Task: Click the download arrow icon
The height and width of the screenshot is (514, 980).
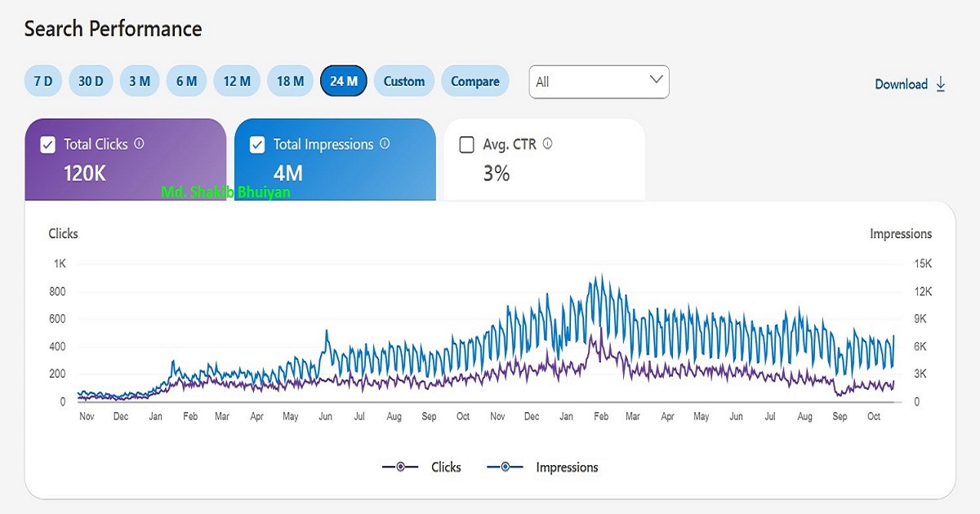Action: (x=941, y=84)
